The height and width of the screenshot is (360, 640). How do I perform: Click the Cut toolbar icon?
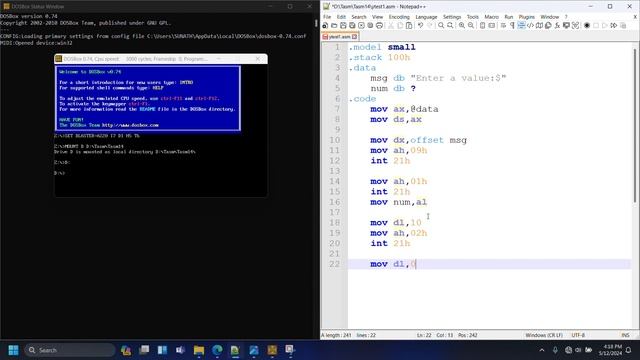(391, 25)
